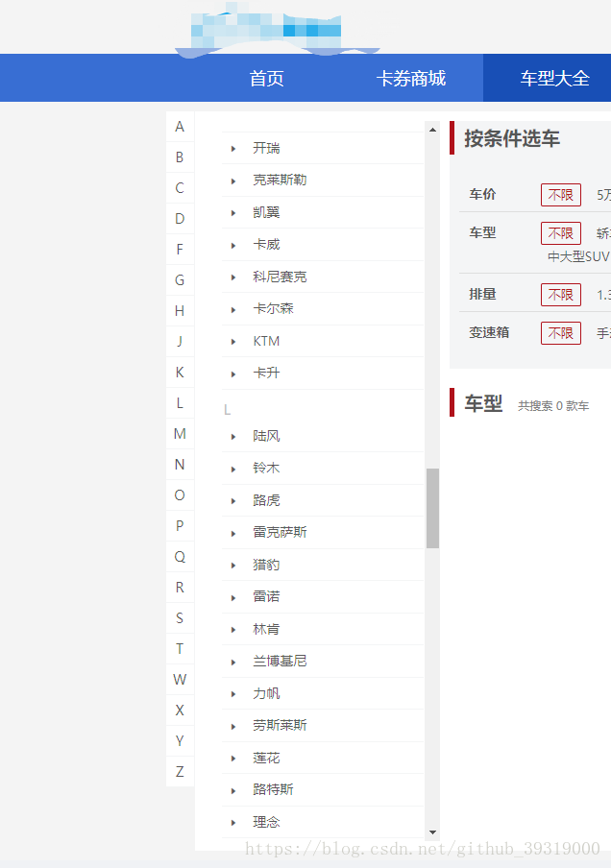The width and height of the screenshot is (611, 868).
Task: Jump to letter A in brand index
Action: point(180,126)
